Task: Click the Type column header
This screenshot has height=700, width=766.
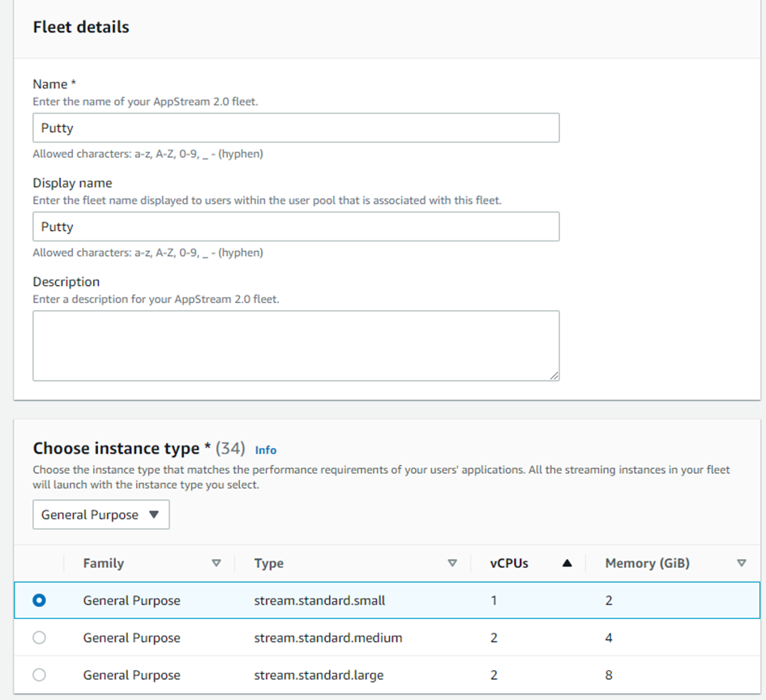Action: click(x=269, y=563)
